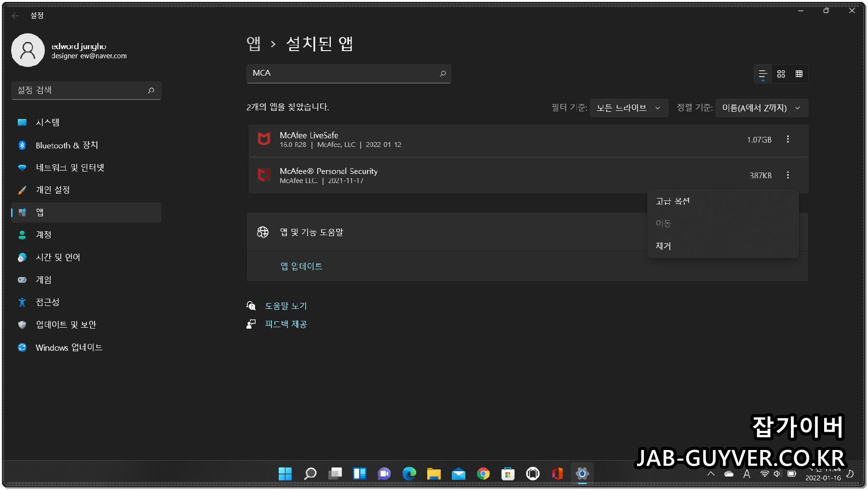The image size is (868, 490).
Task: Click the Settings gear on taskbar
Action: [x=582, y=474]
